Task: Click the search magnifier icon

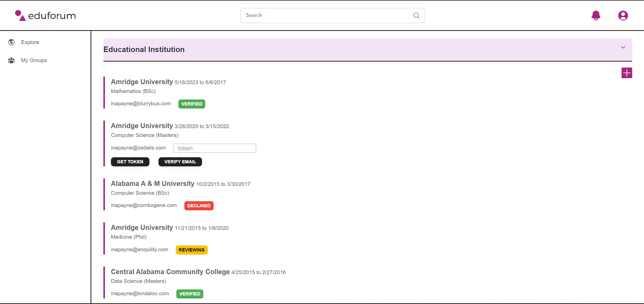Action: [x=416, y=16]
